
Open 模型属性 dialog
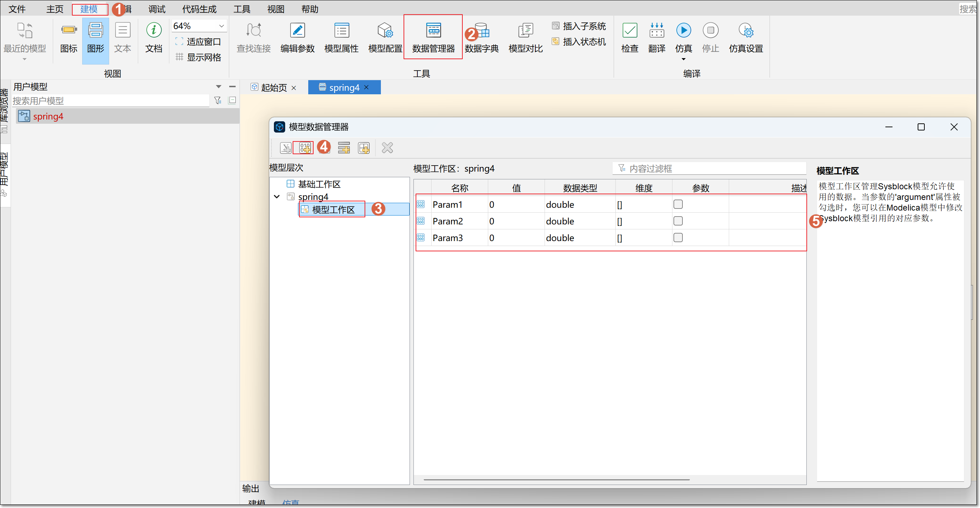click(341, 37)
